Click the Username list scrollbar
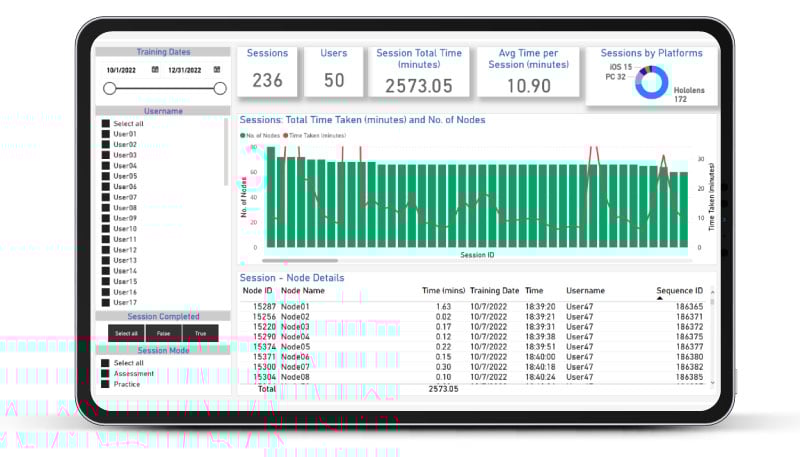Viewport: 800px width, 457px height. [226, 152]
